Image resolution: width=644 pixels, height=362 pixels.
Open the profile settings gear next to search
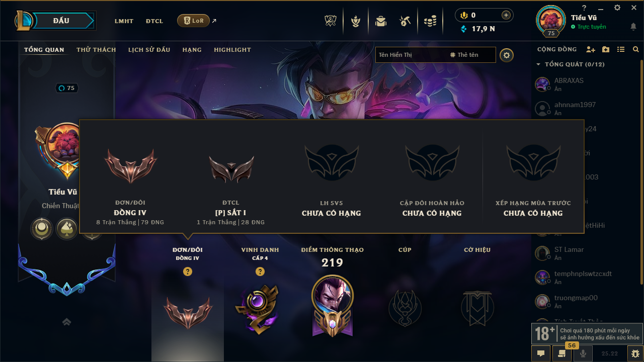[507, 55]
